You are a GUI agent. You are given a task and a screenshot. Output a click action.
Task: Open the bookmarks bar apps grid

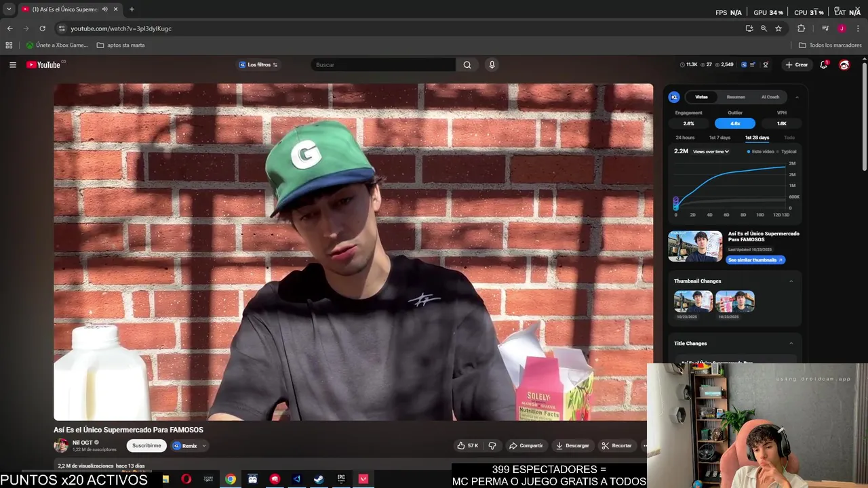tap(9, 45)
